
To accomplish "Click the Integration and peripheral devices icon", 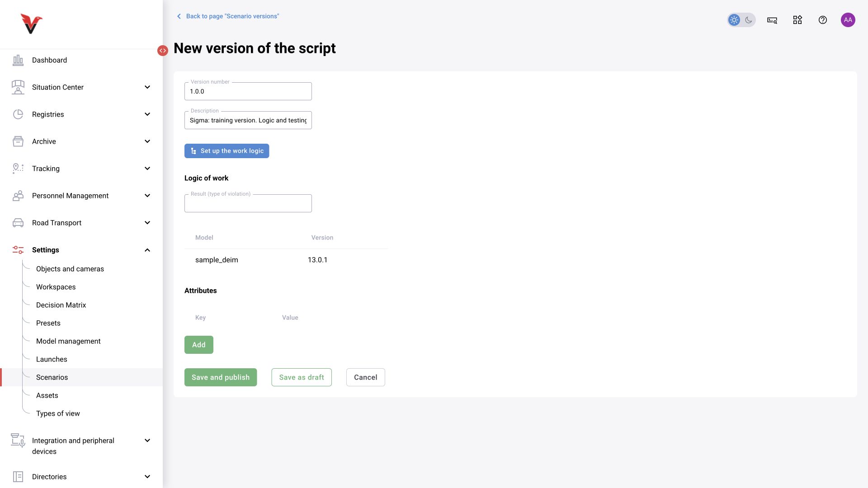I will click(x=18, y=441).
